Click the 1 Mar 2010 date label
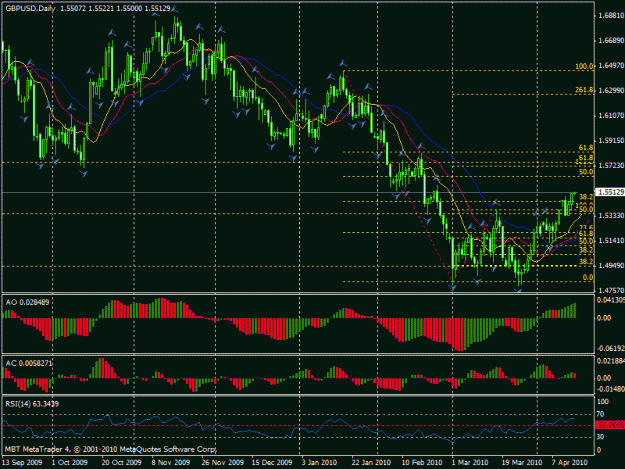625x469 pixels. pos(470,462)
